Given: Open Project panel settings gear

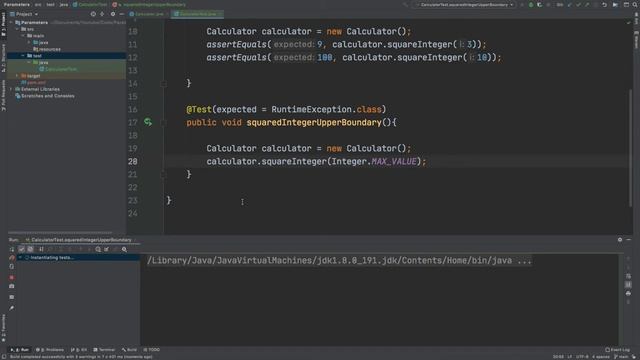Looking at the screenshot, I should [113, 14].
